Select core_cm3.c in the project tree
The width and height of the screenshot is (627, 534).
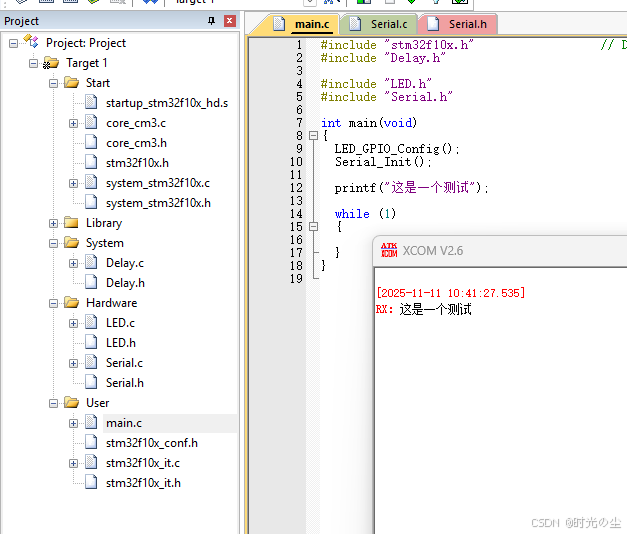click(x=136, y=123)
